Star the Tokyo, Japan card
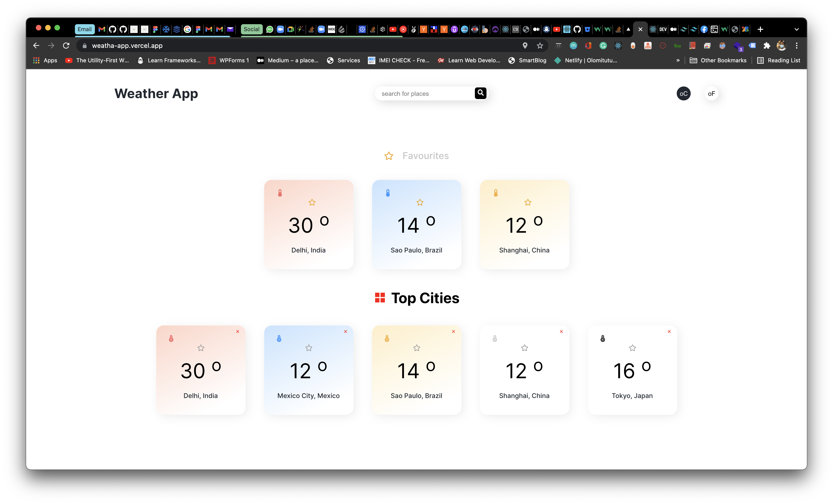833x504 pixels. point(632,348)
